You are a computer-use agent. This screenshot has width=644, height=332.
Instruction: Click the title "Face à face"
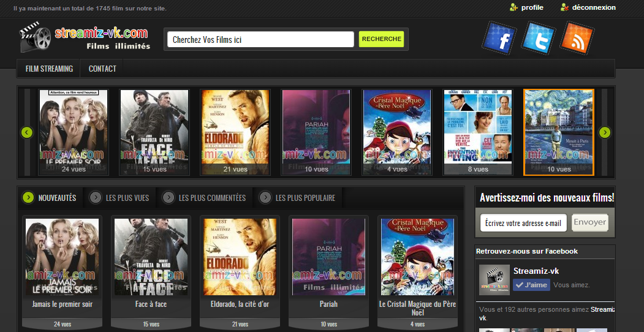coord(151,304)
